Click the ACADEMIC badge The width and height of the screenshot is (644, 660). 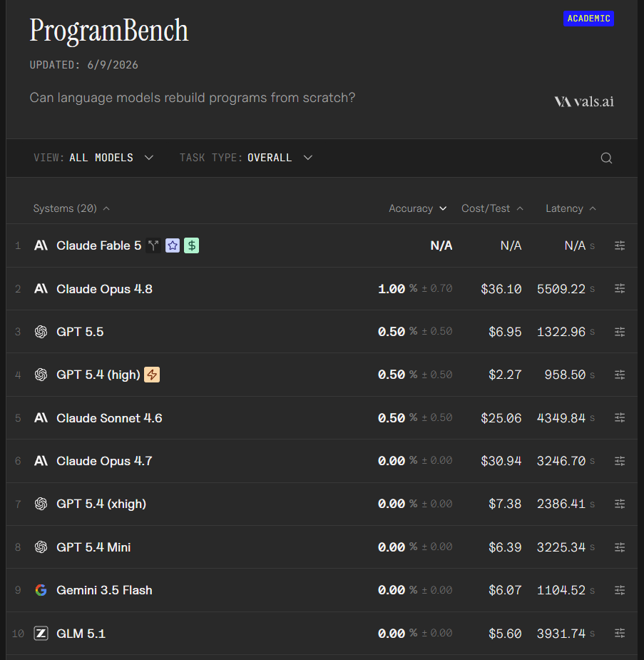[x=588, y=19]
